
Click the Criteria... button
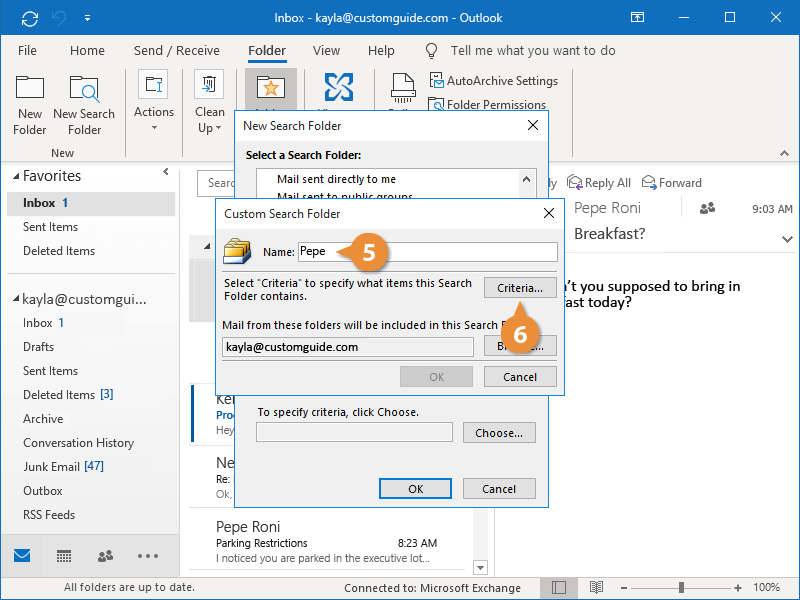click(520, 288)
